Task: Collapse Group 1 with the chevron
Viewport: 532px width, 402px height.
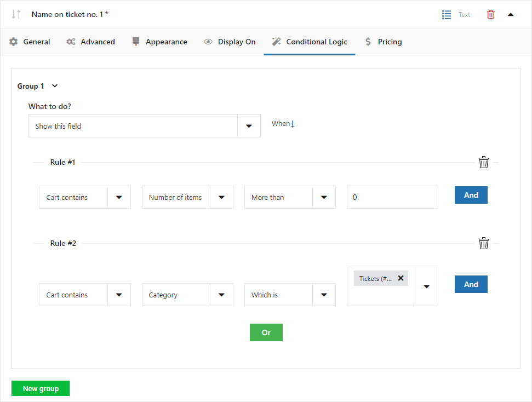Action: coord(55,86)
